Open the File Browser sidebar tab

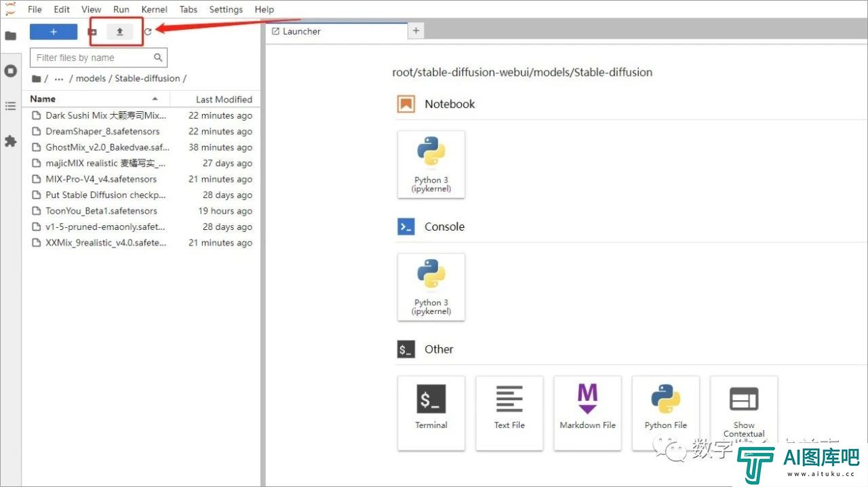10,35
